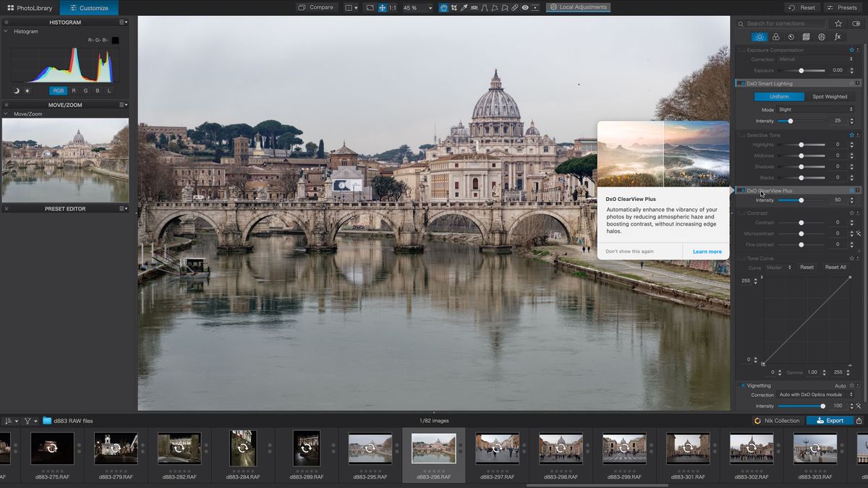This screenshot has height=488, width=868.
Task: Open the filmstrip filter funnel icon
Action: tap(27, 421)
